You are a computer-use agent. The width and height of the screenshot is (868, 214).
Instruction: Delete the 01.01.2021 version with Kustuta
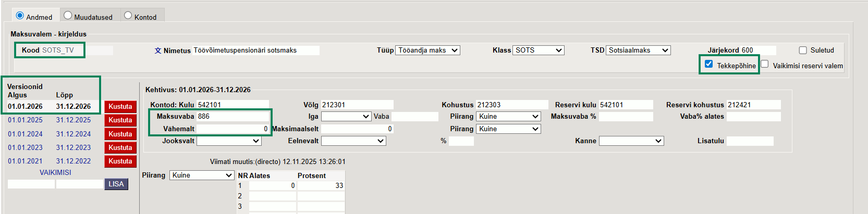tap(120, 161)
